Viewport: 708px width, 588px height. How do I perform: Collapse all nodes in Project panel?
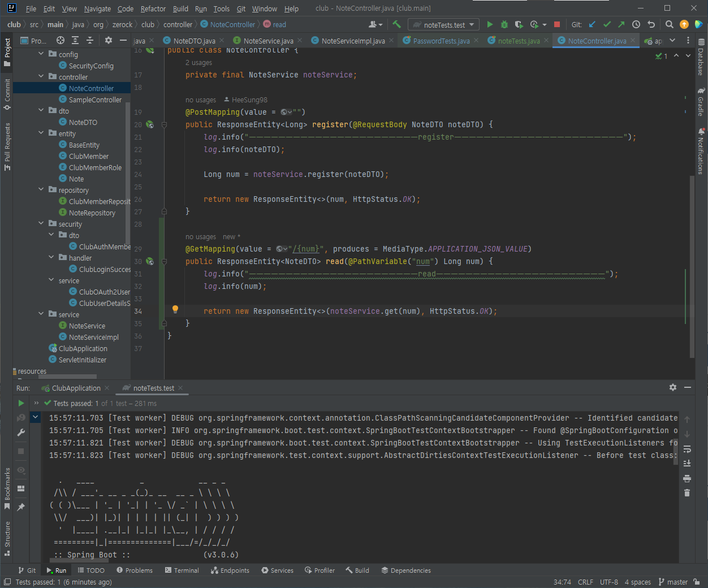click(x=90, y=40)
